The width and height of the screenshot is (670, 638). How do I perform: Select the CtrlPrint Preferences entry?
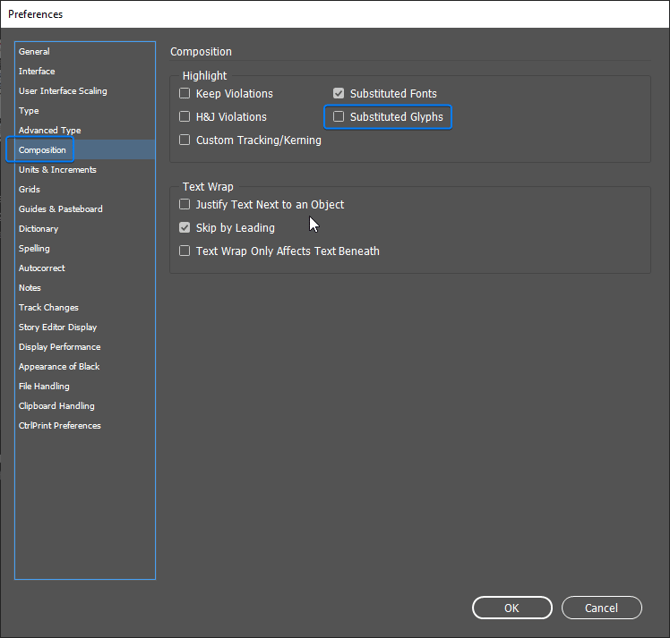pyautogui.click(x=59, y=426)
